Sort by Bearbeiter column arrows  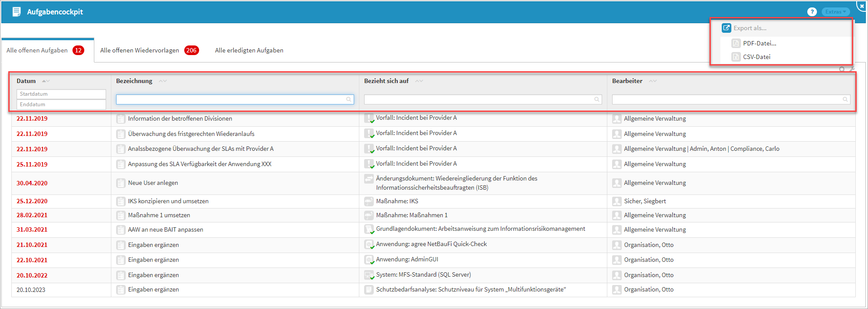653,81
